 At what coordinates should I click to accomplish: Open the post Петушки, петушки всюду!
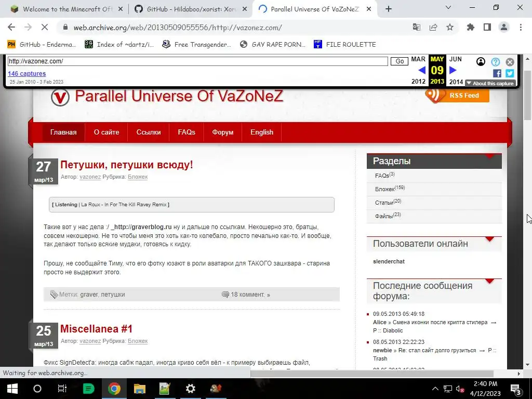point(127,165)
